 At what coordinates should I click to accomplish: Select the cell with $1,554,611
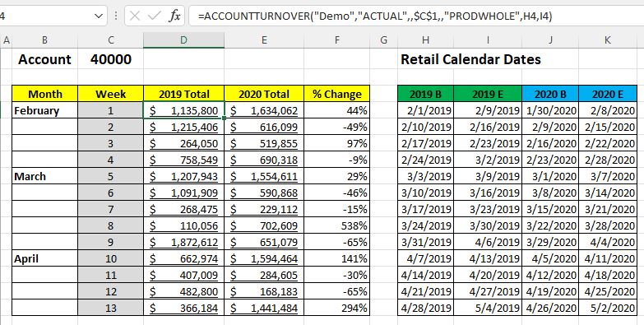pyautogui.click(x=264, y=176)
